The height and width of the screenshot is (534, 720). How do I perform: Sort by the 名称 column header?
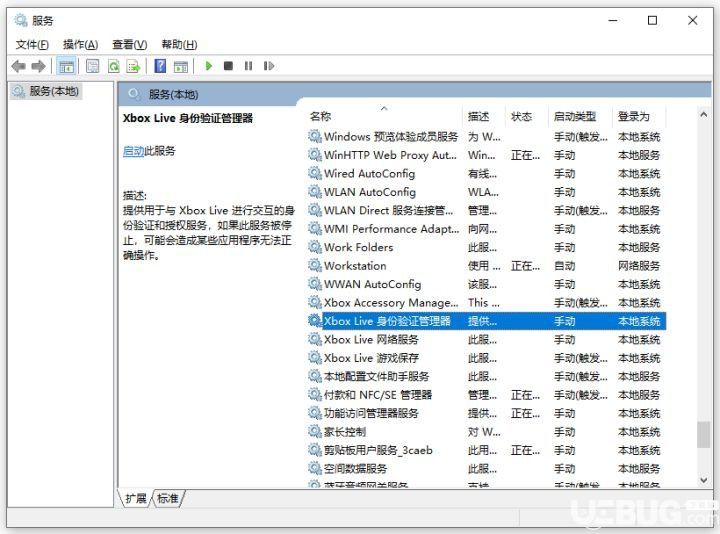tap(320, 117)
